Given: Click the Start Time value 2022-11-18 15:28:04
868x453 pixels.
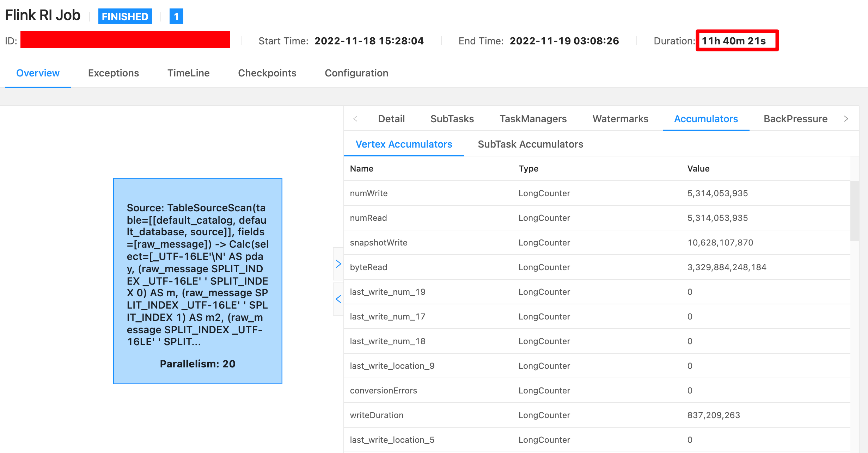Looking at the screenshot, I should point(369,41).
